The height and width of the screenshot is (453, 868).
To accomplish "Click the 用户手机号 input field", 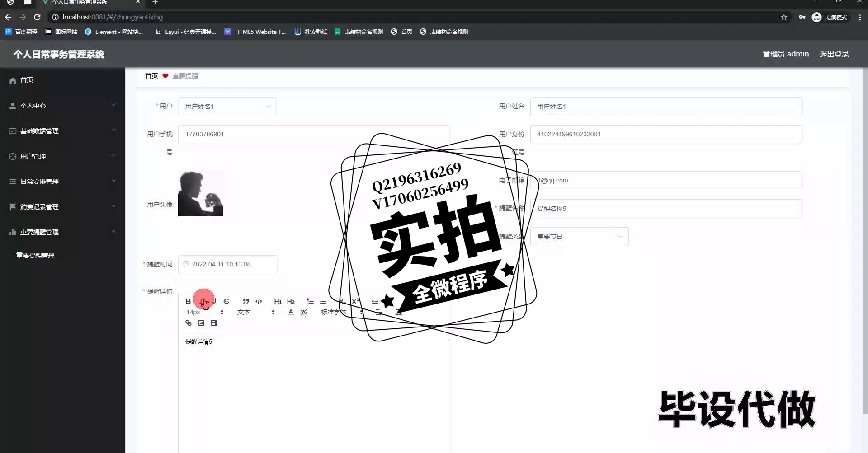I will (x=314, y=134).
